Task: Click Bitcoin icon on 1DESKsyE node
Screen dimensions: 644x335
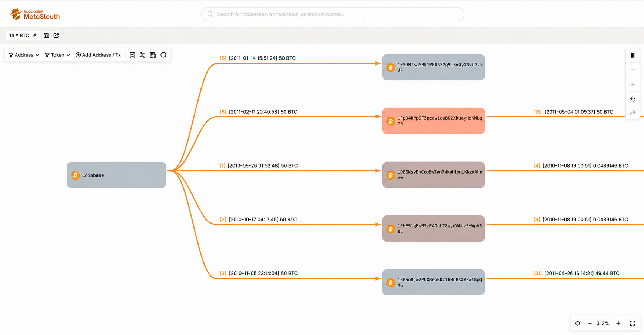Action: point(391,175)
